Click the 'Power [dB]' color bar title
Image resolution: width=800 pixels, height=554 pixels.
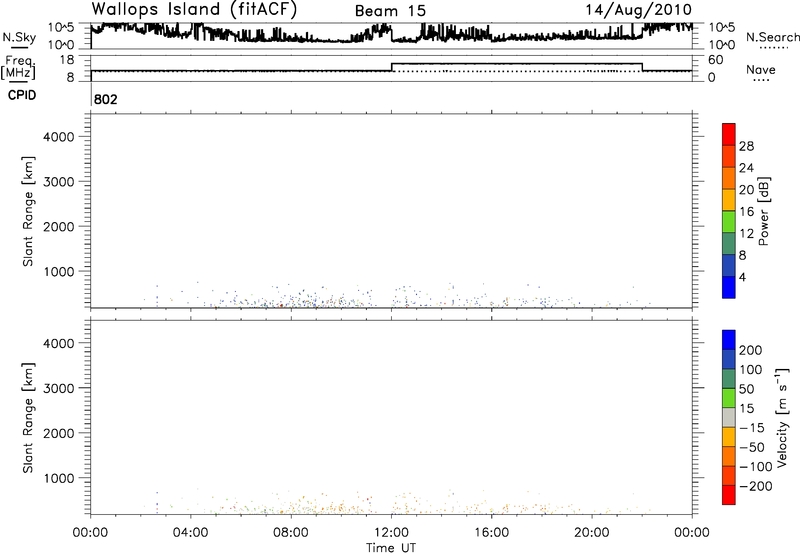764,211
